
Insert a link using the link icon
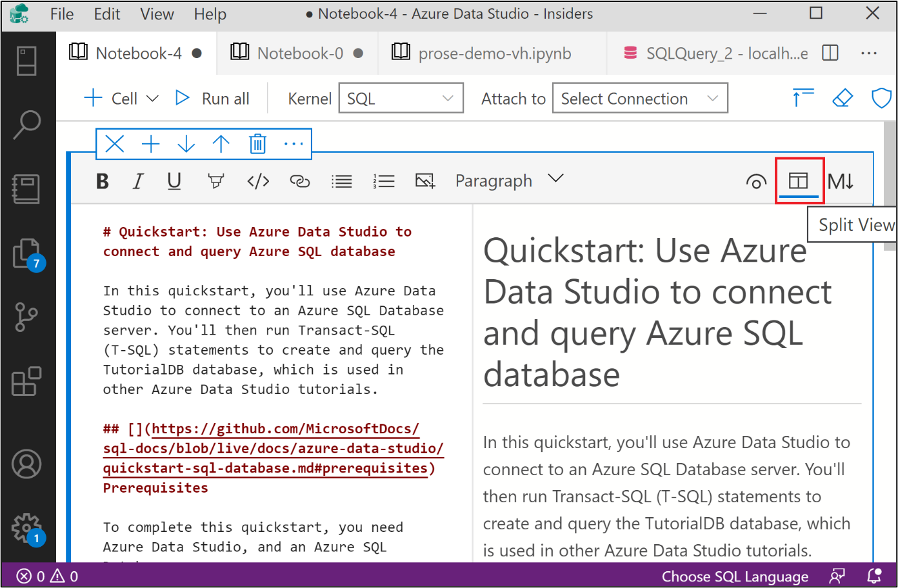point(299,181)
